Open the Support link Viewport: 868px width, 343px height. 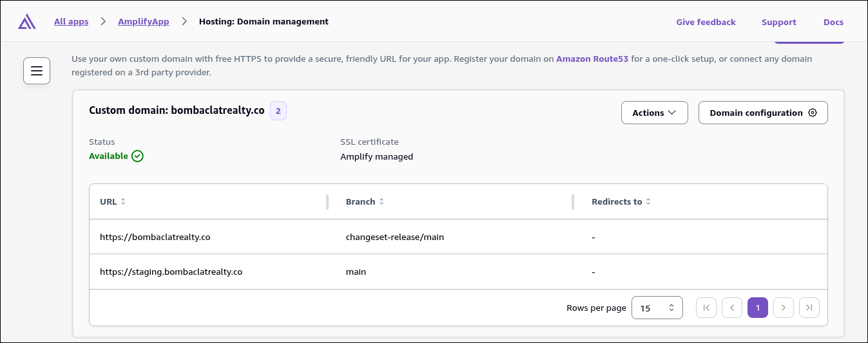pyautogui.click(x=779, y=22)
